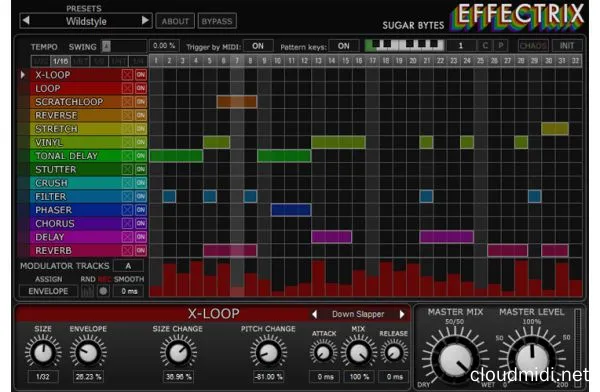Screen dimensions: 600x392
Task: Select previous X-LOOP preset before Down Slapper
Action: (315, 314)
